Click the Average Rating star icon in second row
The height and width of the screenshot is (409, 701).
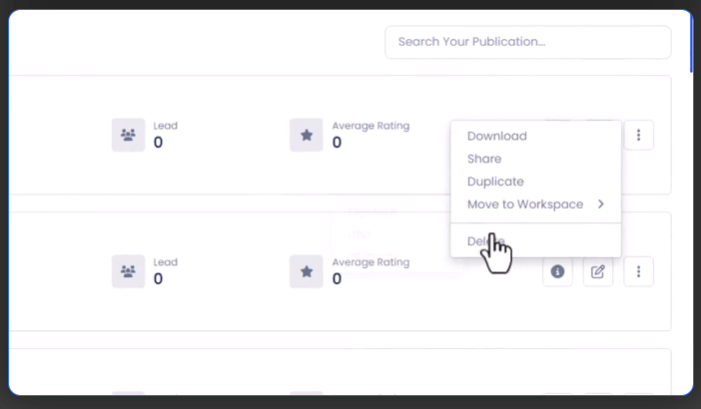(306, 271)
